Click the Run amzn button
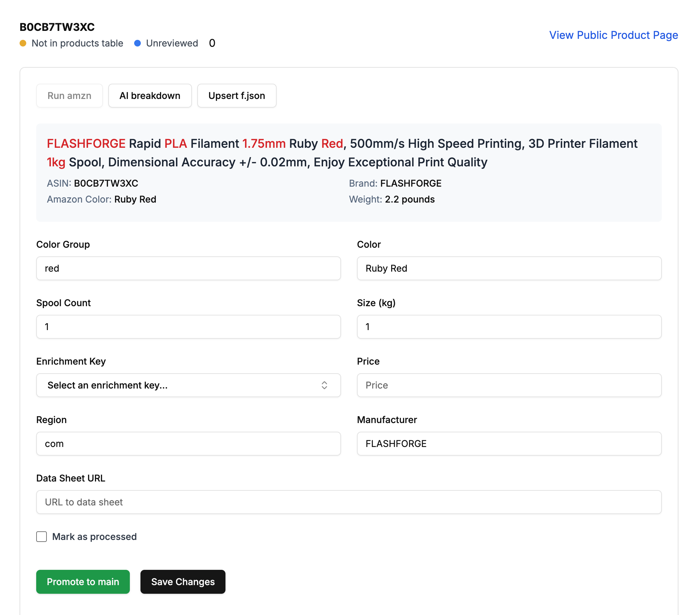Screen dimensions: 700x615 click(69, 96)
